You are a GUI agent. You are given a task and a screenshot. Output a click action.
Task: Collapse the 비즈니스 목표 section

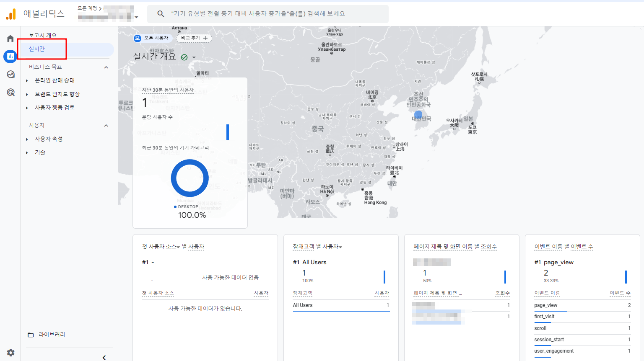pos(106,67)
